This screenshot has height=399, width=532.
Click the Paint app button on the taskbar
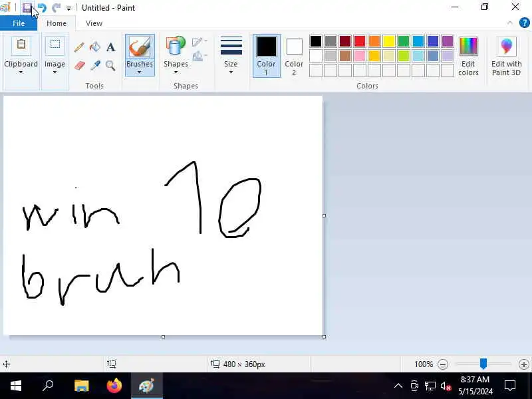coord(146,386)
